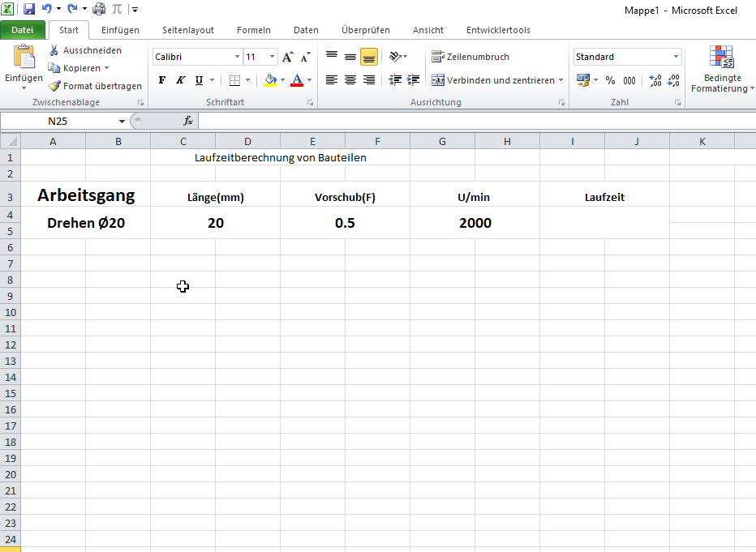Remove decimal place icon
This screenshot has height=552, width=756.
[x=673, y=80]
